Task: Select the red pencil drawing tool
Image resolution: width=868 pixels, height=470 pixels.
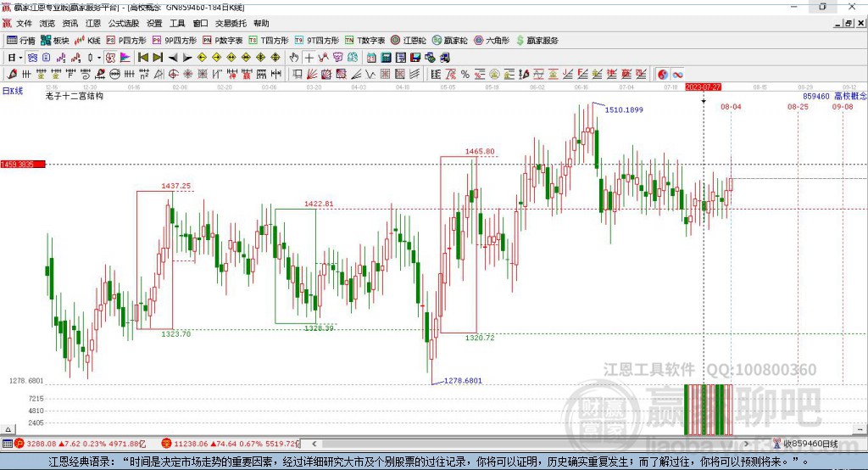Action: [12, 75]
